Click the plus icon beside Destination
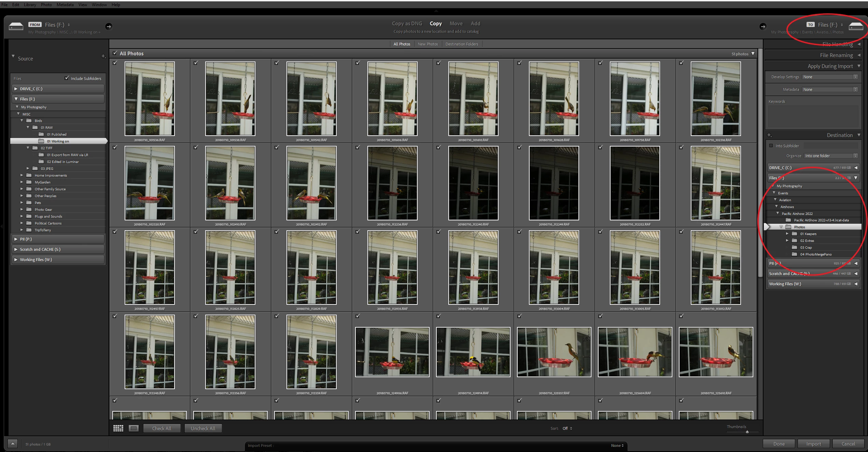This screenshot has height=452, width=868. [x=769, y=135]
